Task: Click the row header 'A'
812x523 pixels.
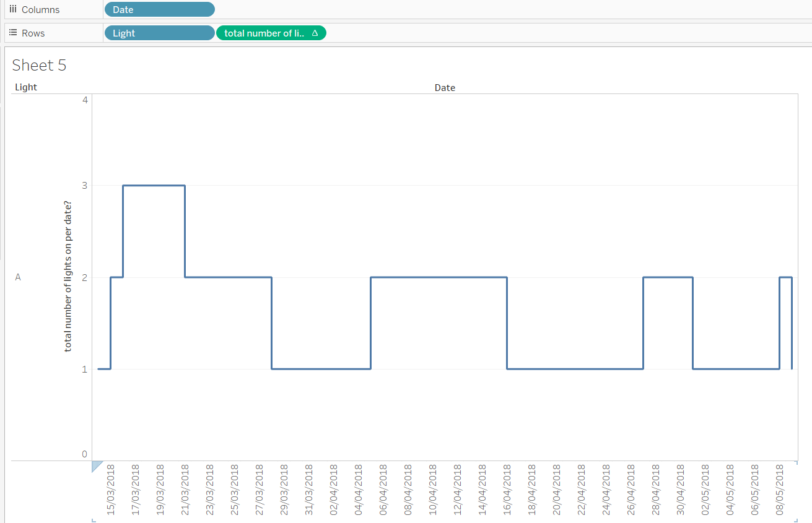Action: 18,277
